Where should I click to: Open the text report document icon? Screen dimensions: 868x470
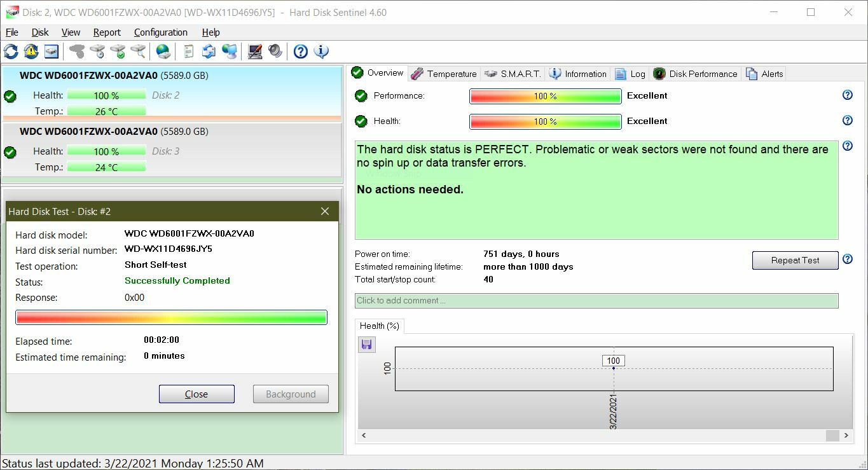[189, 52]
